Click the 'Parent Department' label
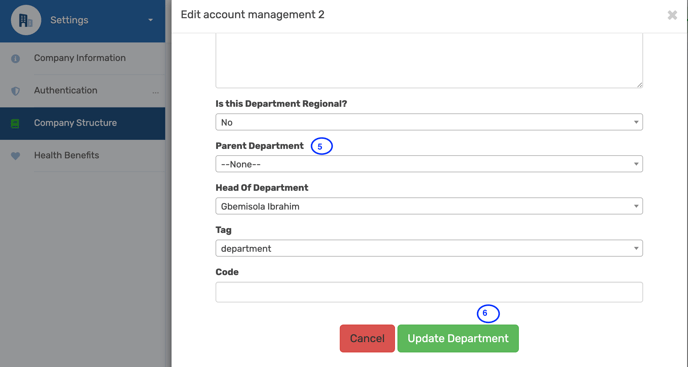The width and height of the screenshot is (688, 367). [259, 146]
